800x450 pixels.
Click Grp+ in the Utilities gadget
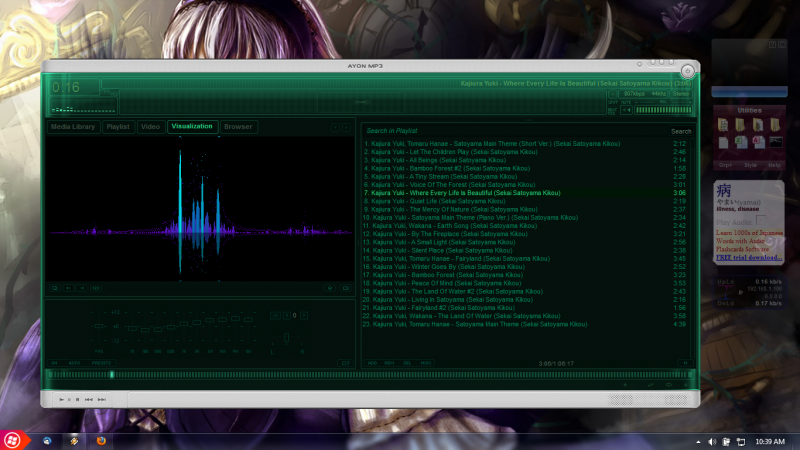pyautogui.click(x=725, y=165)
